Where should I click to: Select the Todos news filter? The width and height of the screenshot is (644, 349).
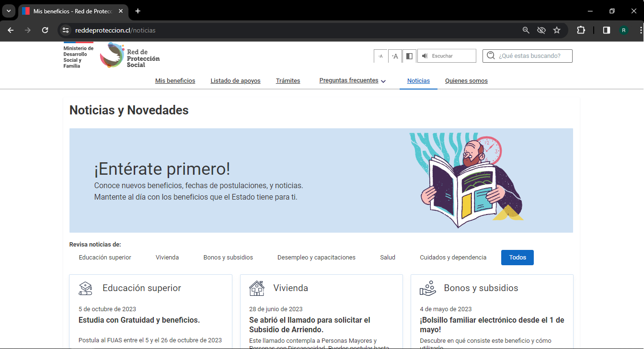(x=517, y=258)
